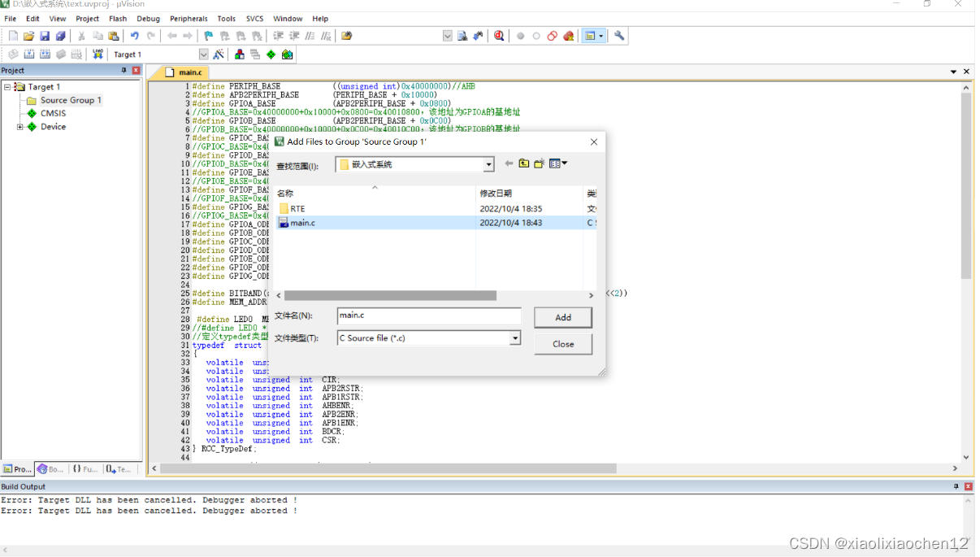Open the SVCS menu
Screen dimensions: 980x557
(x=254, y=18)
